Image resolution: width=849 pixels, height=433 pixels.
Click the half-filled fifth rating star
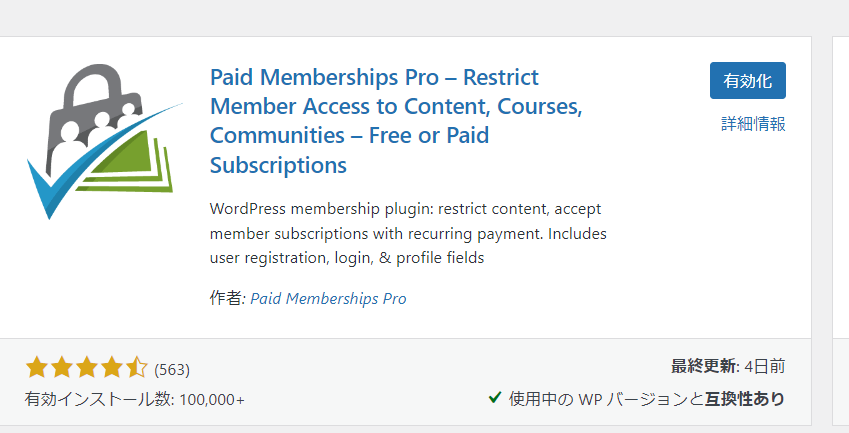[x=136, y=368]
